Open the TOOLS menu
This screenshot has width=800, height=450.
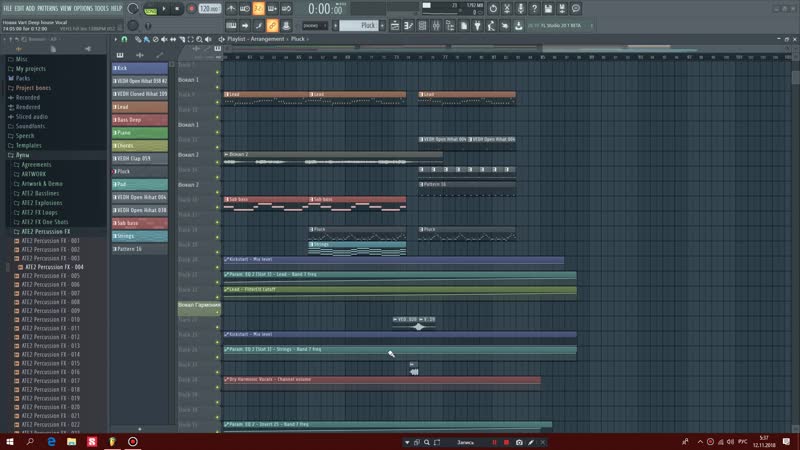tap(102, 8)
